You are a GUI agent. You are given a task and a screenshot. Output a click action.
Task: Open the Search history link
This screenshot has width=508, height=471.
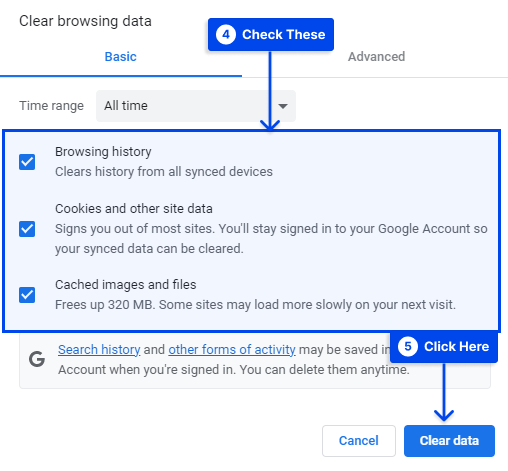coord(99,350)
